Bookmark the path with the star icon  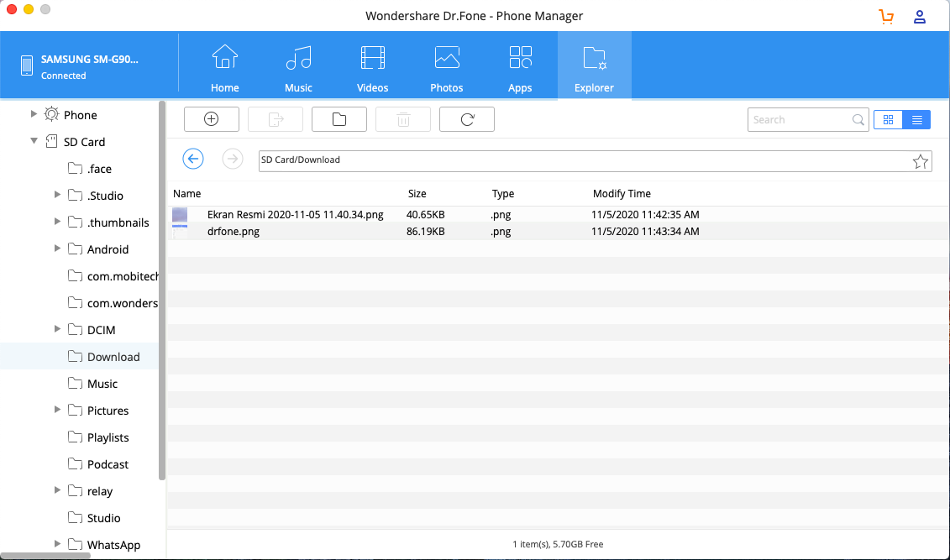coord(921,161)
